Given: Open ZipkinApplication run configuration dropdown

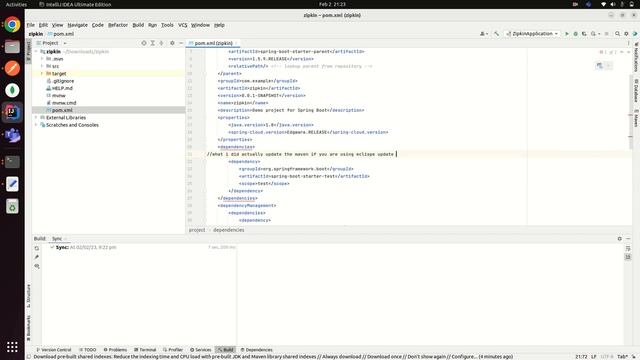Looking at the screenshot, I should tap(532, 34).
